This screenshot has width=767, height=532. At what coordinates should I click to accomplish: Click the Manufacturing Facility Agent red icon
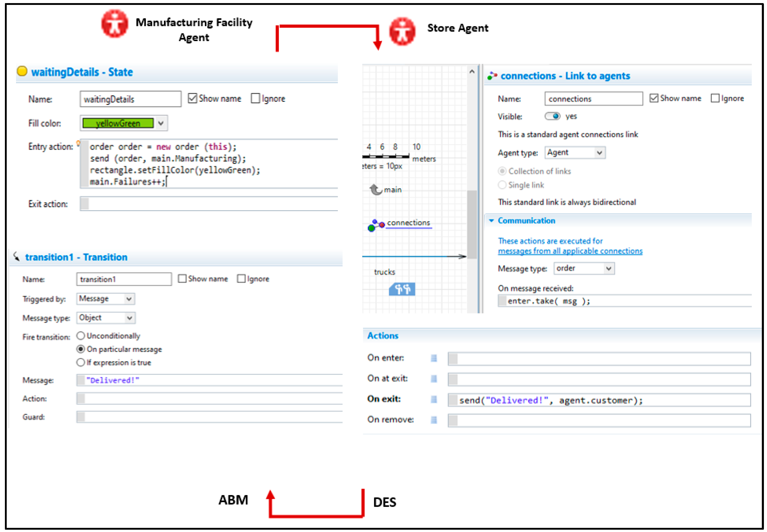point(114,23)
